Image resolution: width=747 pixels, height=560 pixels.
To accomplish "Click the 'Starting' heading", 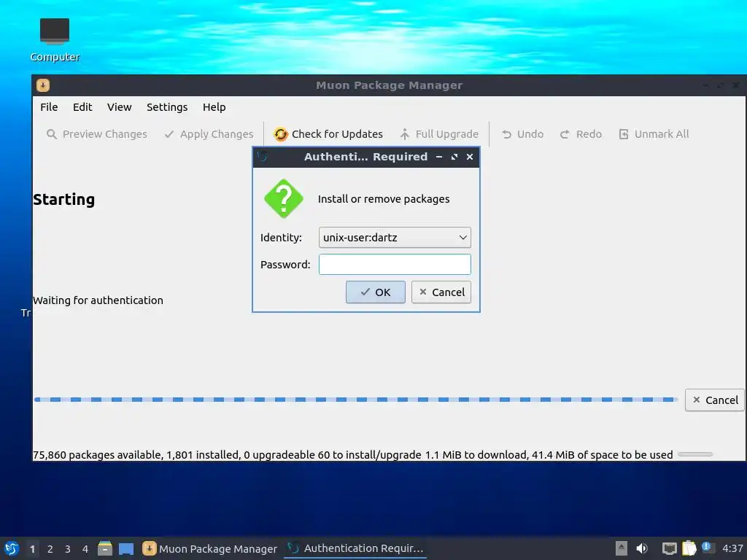I will click(64, 200).
